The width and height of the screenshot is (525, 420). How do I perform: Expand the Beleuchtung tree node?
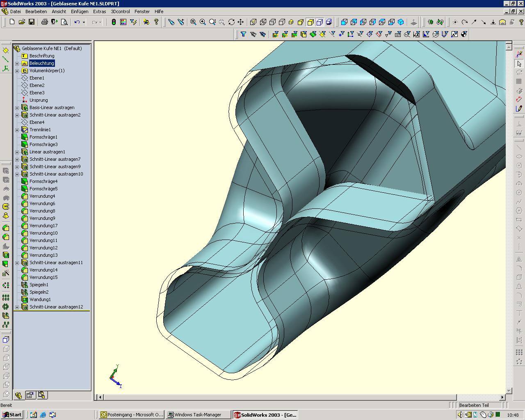[x=17, y=63]
